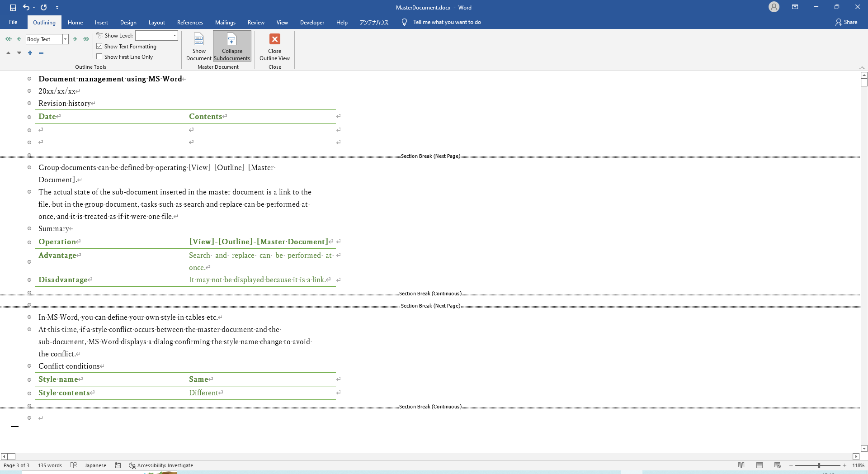Viewport: 868px width, 474px height.
Task: Click the first Section Break (Next Page) line
Action: 430,156
